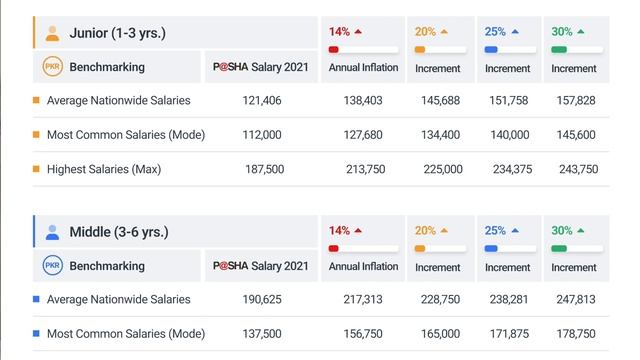
Task: Select value 228,750
Action: click(x=440, y=300)
